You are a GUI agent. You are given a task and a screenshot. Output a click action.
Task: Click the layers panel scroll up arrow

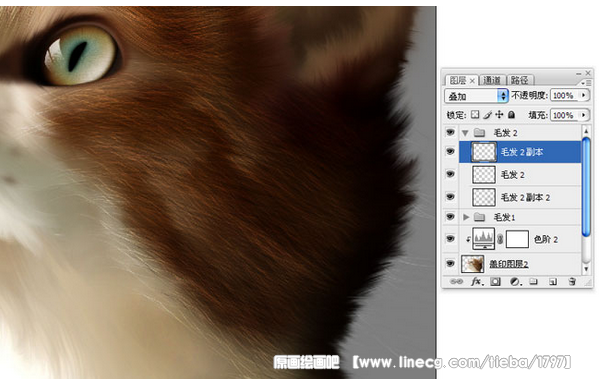tap(586, 131)
